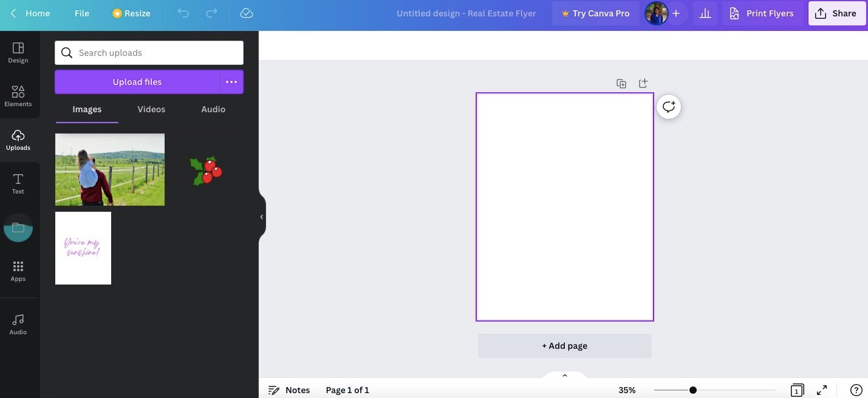Open the insights chart icon
Screen dimensions: 868x398
point(705,13)
